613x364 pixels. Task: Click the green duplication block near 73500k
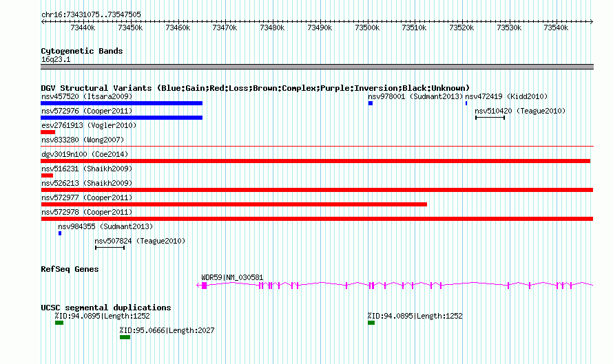coord(371,323)
